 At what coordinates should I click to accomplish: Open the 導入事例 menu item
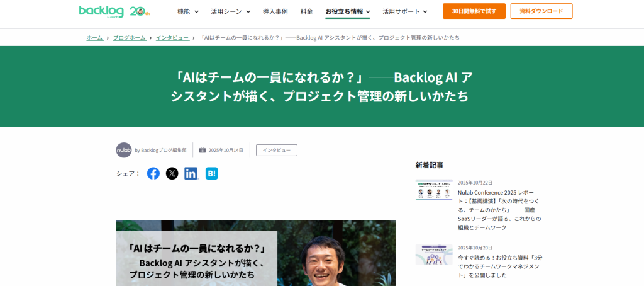pyautogui.click(x=275, y=11)
